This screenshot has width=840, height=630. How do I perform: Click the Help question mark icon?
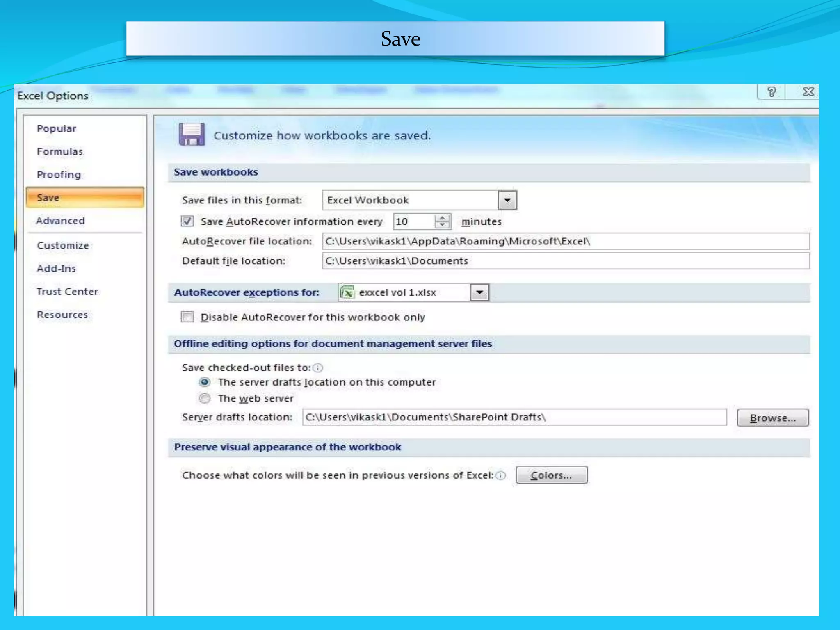771,92
